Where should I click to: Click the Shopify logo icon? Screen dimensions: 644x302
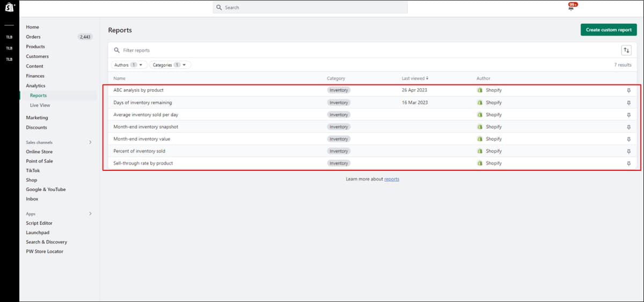click(x=9, y=8)
